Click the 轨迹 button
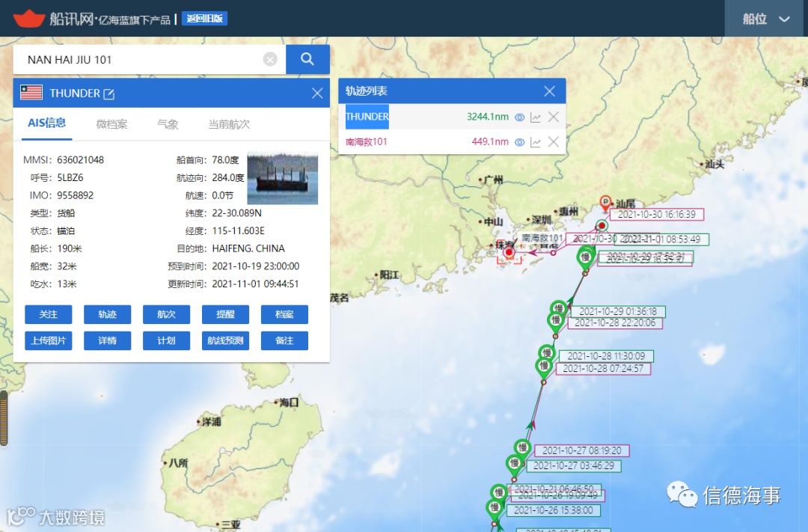This screenshot has height=532, width=808. tap(108, 314)
